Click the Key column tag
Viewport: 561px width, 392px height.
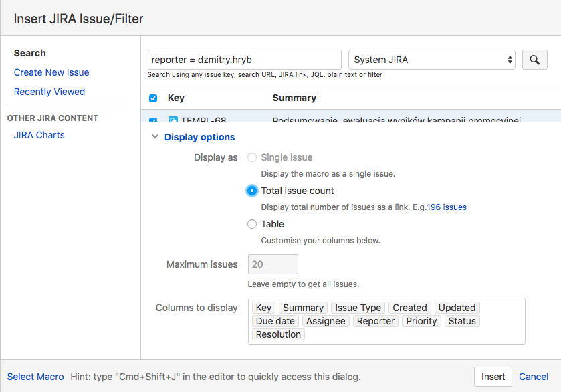pyautogui.click(x=263, y=308)
